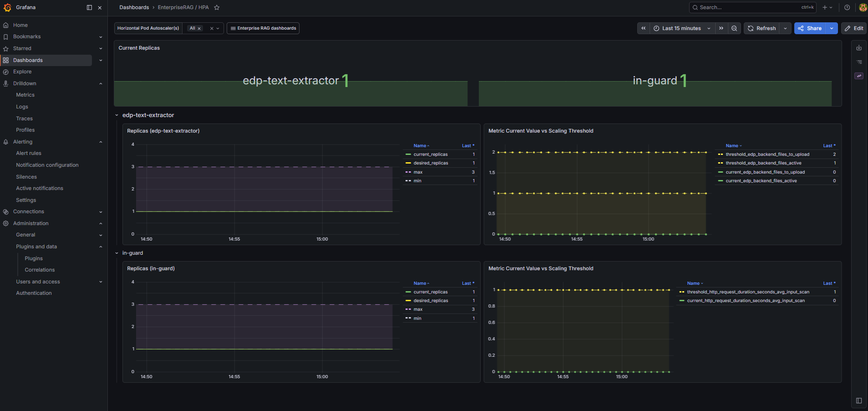
Task: Open the Enterprise RAG dashboards link menu
Action: tap(263, 28)
